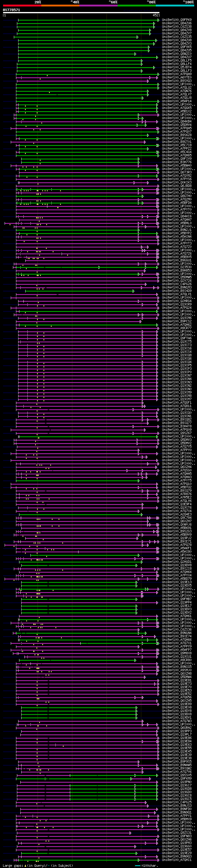The image size is (197, 868).
Task: Click hit name UniRef100_A7PQ09
Action: tap(177, 430)
